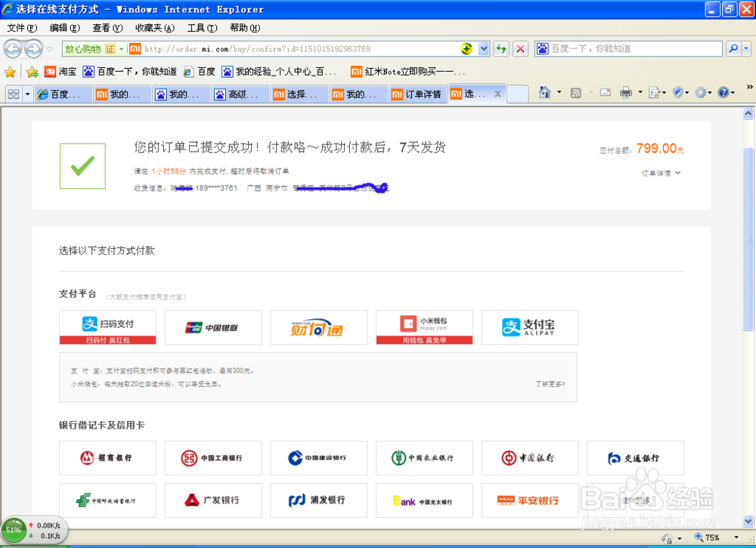
Task: Click the vertical scrollbar down arrow
Action: click(x=748, y=521)
